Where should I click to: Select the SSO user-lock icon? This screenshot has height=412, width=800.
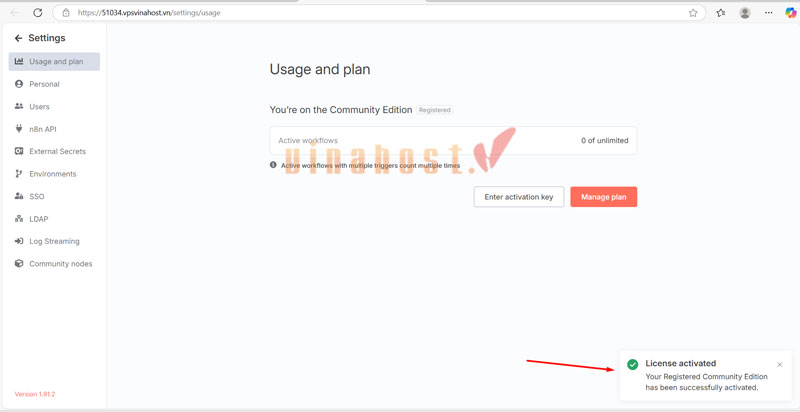[x=19, y=196]
